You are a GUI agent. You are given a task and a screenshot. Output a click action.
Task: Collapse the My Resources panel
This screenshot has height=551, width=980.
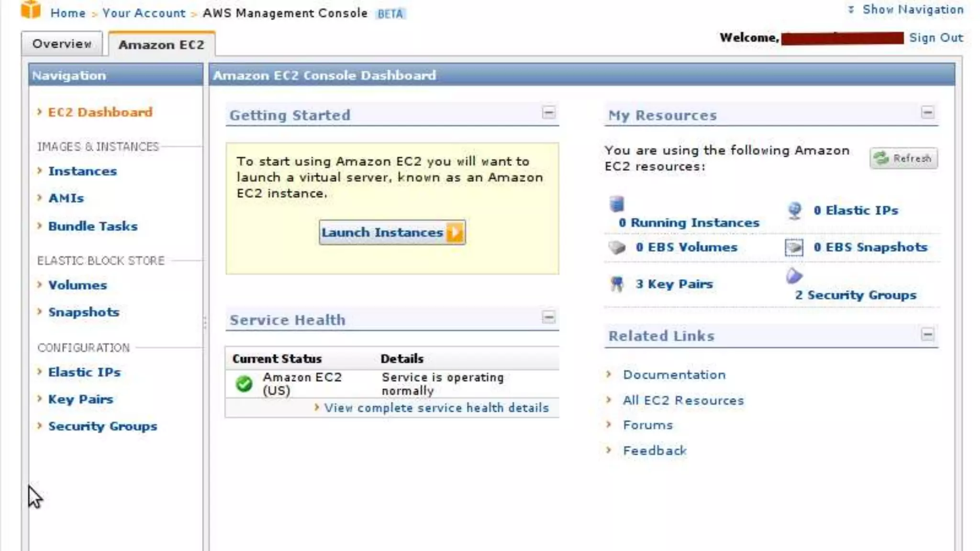[x=927, y=112]
